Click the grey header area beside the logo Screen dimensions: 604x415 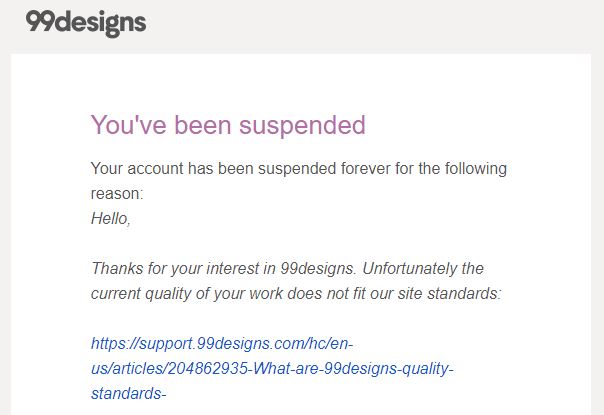pos(370,25)
